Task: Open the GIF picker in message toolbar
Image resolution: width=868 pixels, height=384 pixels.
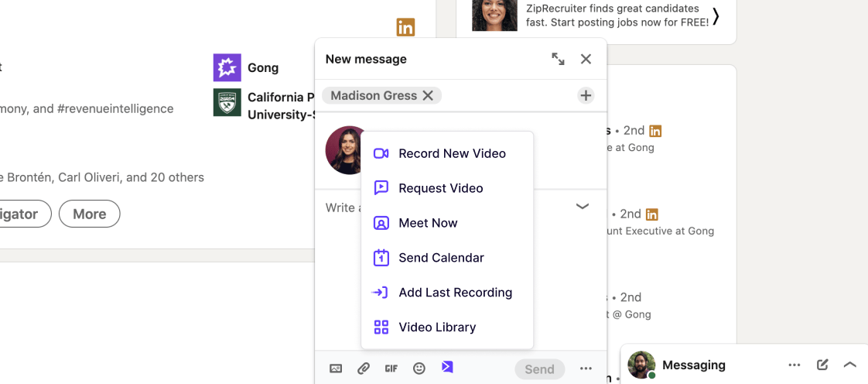Action: pyautogui.click(x=391, y=369)
